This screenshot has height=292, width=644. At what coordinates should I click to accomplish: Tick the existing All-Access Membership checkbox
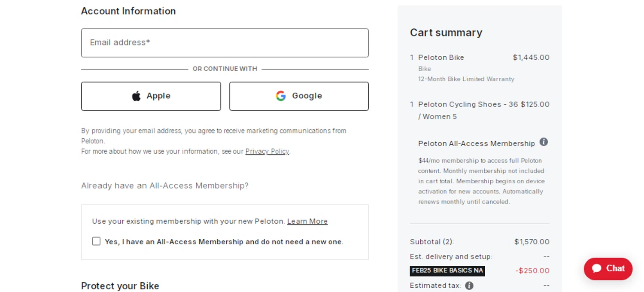coord(96,241)
